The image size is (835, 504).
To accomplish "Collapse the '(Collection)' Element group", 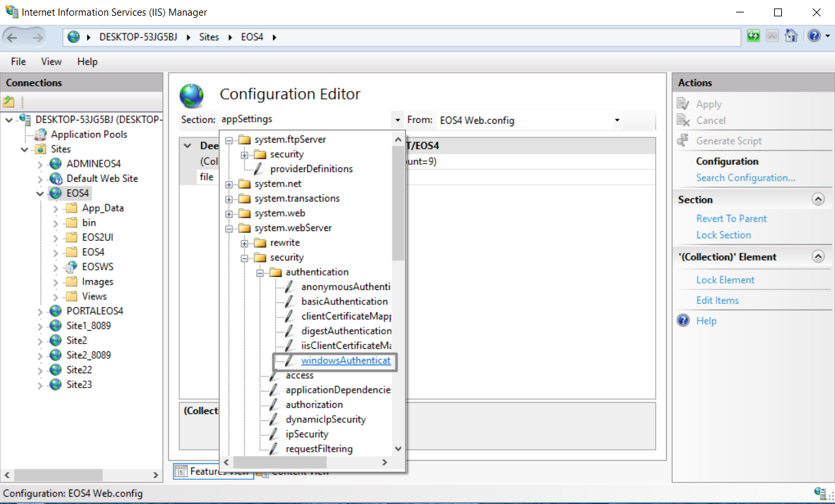I will point(818,257).
